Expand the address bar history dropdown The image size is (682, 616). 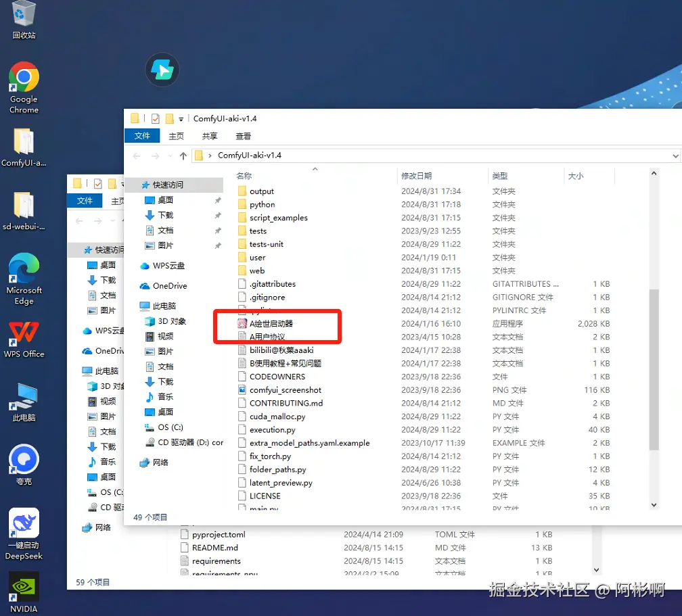pos(675,156)
